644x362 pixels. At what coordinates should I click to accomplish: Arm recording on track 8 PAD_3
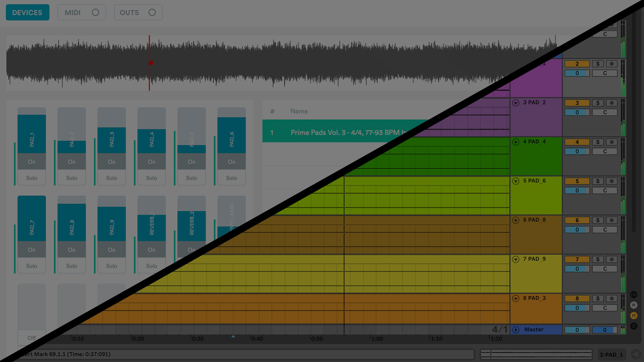pyautogui.click(x=612, y=298)
